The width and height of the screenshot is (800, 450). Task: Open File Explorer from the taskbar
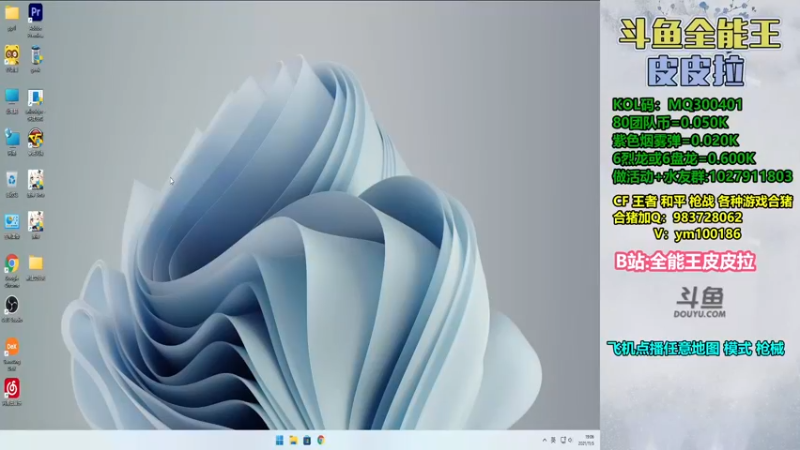[x=293, y=440]
